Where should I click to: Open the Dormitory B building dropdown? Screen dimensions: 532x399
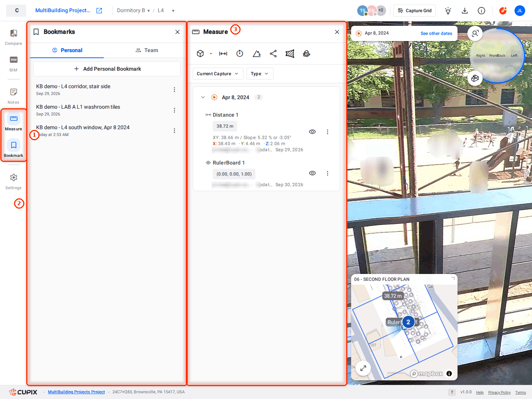click(x=133, y=11)
